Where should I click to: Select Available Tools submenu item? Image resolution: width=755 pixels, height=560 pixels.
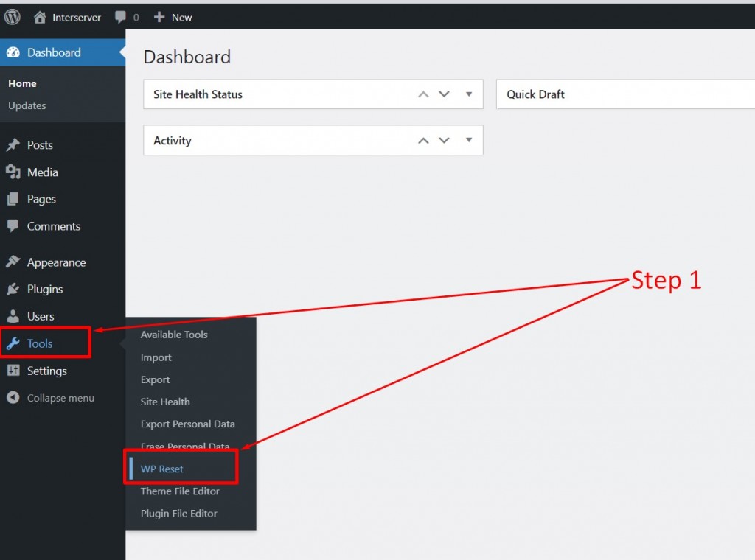click(174, 335)
